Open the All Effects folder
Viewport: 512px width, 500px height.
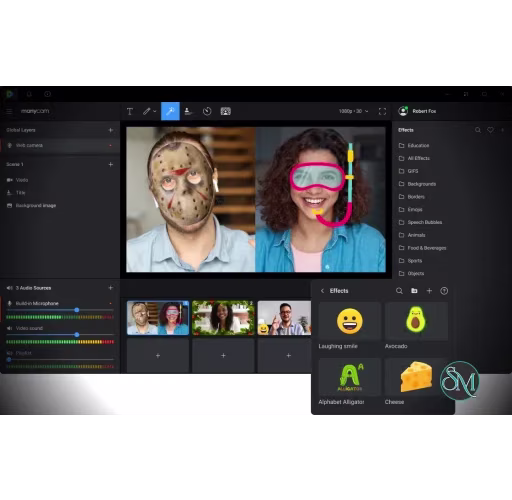tap(414, 158)
